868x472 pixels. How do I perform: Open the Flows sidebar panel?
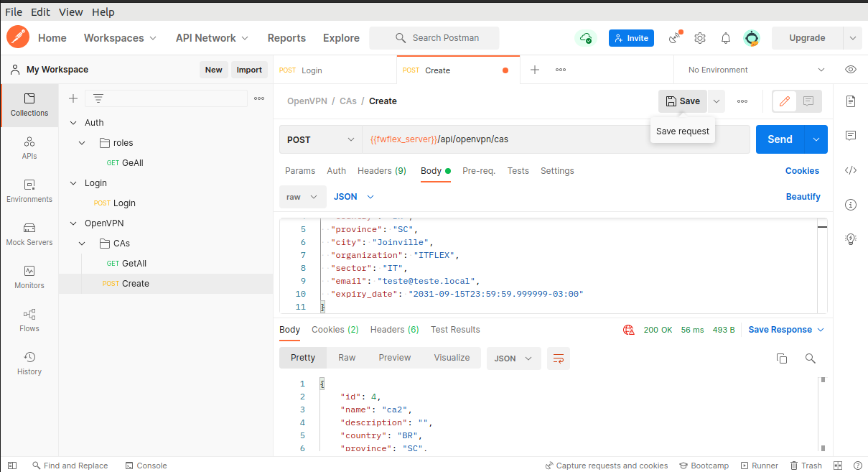(x=29, y=320)
